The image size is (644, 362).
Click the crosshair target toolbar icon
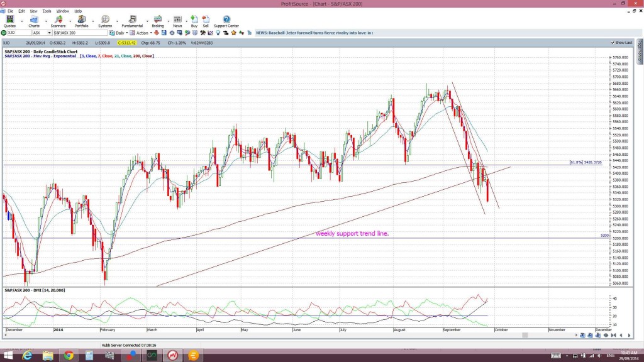point(172,33)
